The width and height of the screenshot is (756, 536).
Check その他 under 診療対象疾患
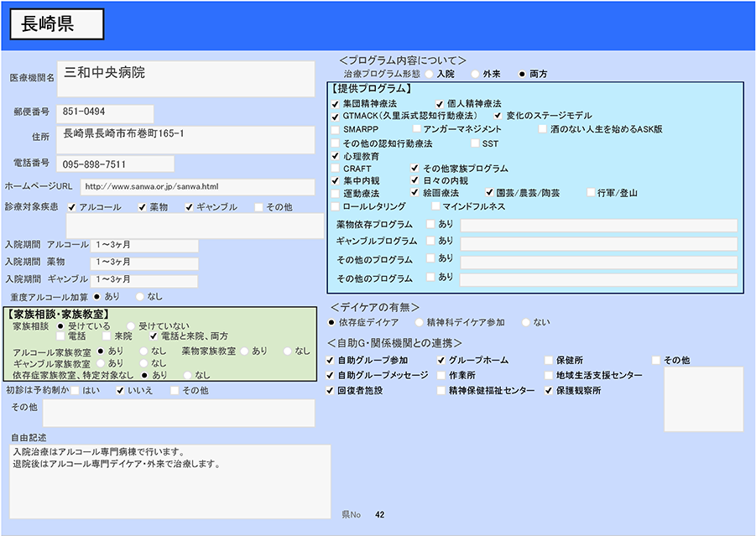click(x=259, y=207)
